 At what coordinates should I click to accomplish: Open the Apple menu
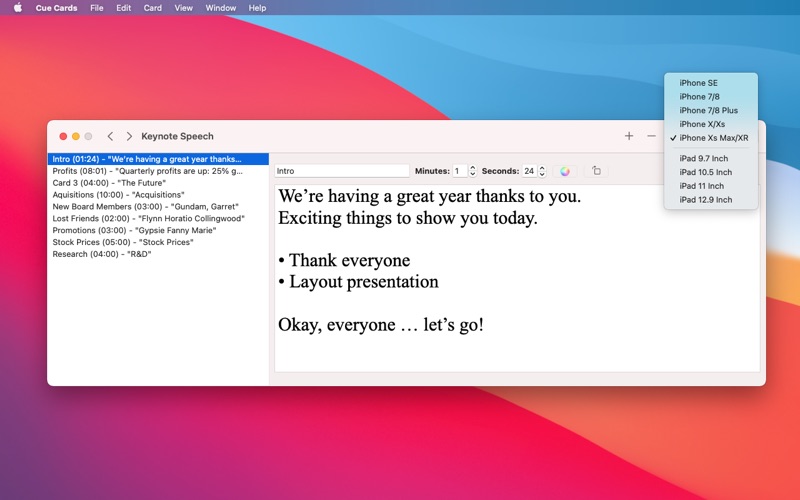[x=18, y=8]
